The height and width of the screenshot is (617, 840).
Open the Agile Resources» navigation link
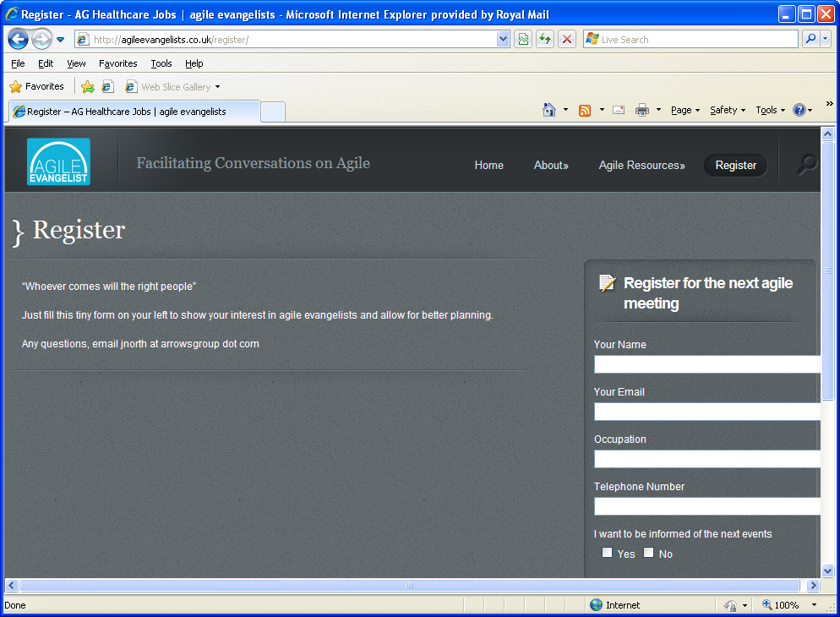[641, 165]
